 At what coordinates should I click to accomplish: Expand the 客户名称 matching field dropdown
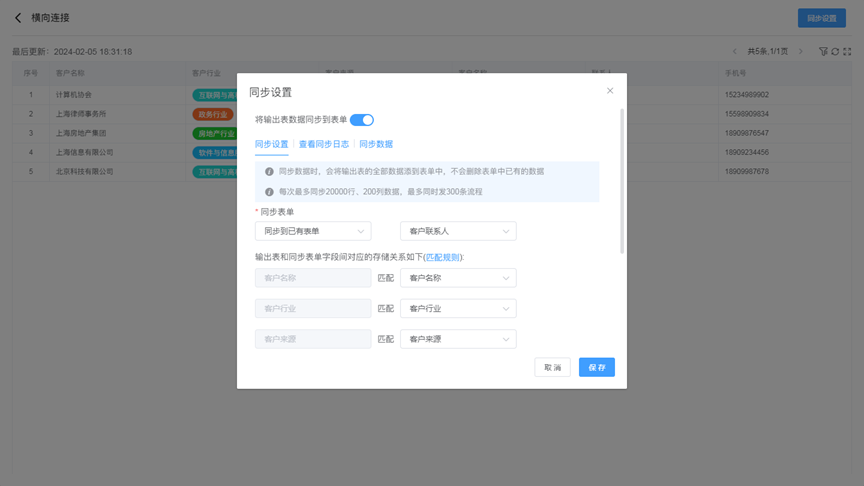click(x=458, y=278)
